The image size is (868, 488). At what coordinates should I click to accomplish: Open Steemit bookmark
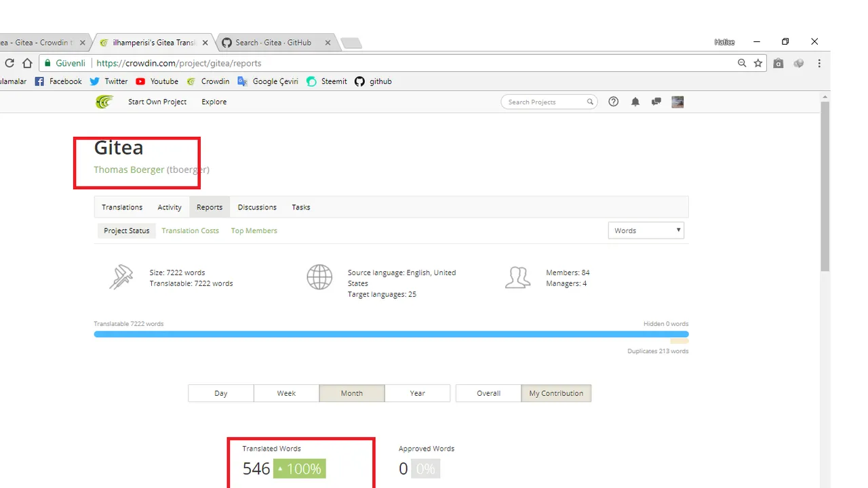[x=327, y=81]
